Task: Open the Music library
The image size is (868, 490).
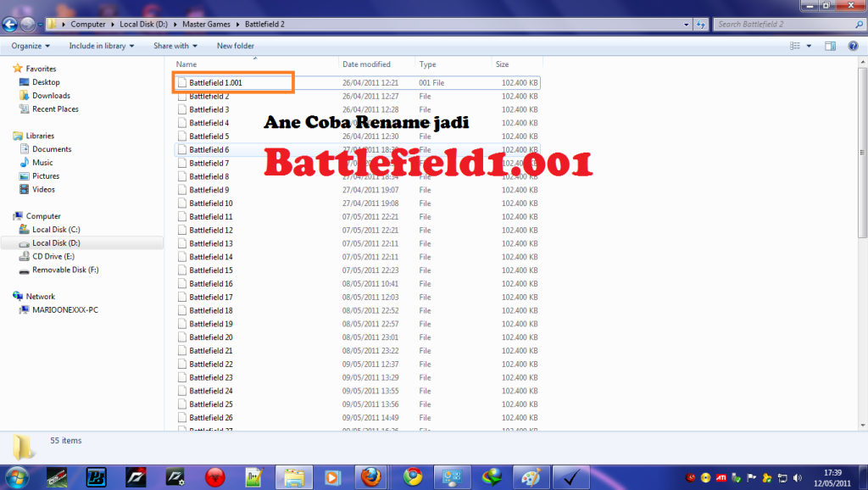Action: click(42, 162)
